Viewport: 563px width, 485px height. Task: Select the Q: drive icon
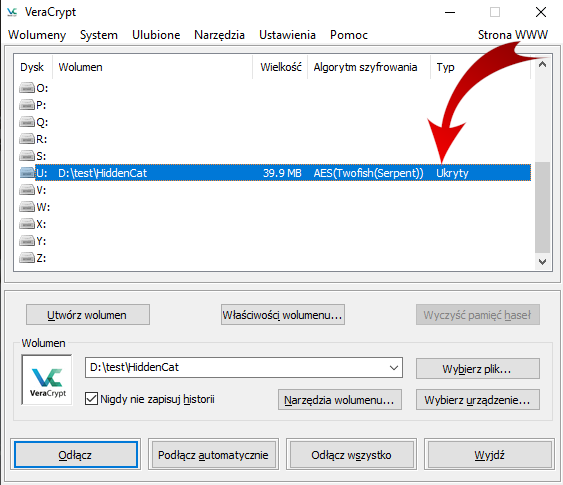[x=27, y=122]
